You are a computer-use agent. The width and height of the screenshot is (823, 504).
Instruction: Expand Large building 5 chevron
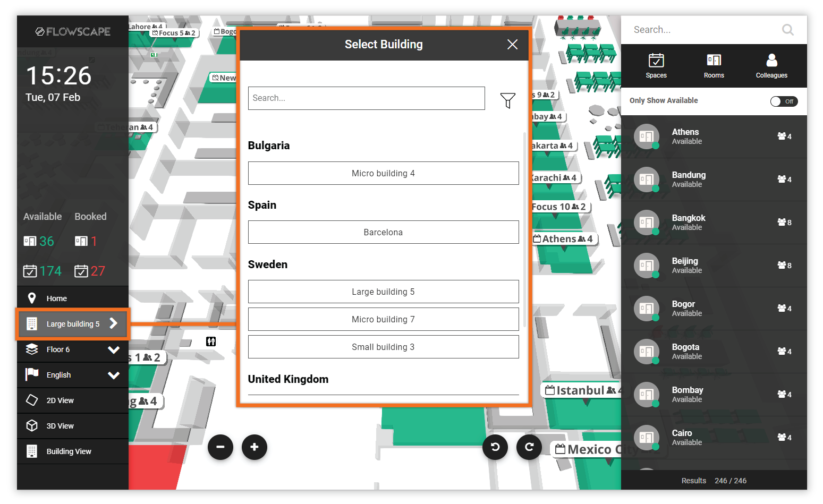click(x=113, y=323)
